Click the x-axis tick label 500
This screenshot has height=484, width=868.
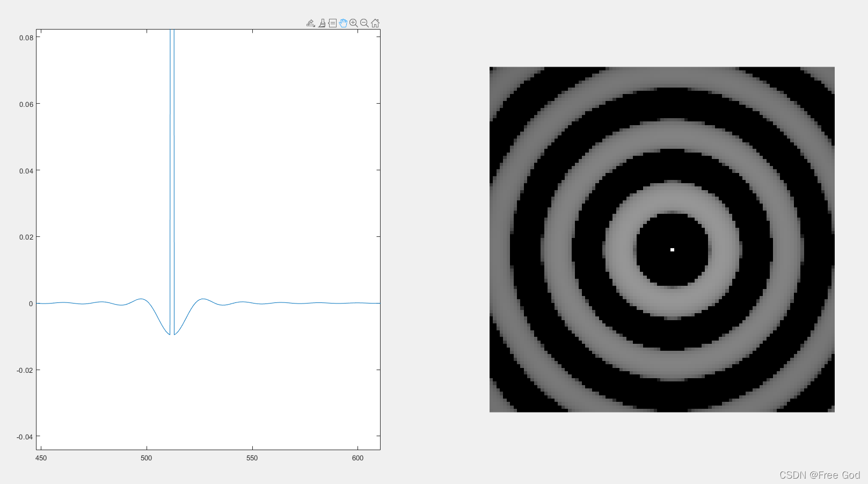coord(147,458)
